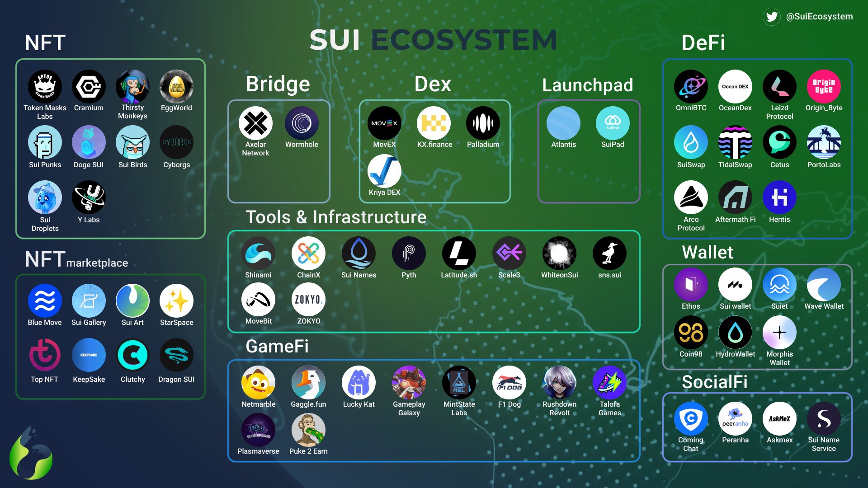
Task: Open the @SuiEcosystem Twitter handle
Action: [x=819, y=17]
